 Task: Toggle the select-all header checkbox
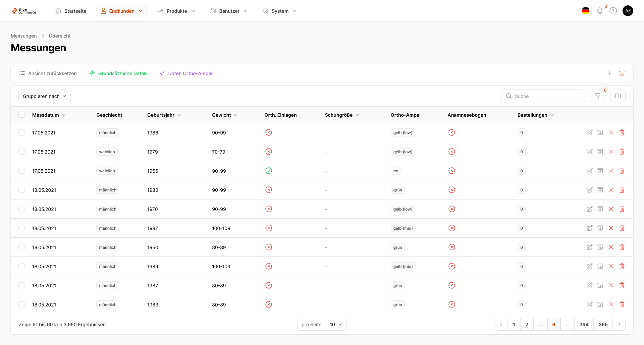pos(21,115)
